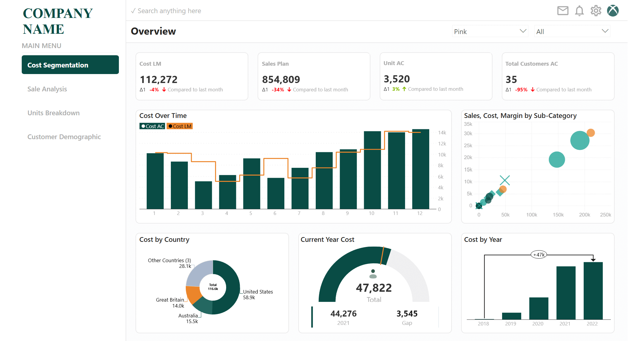
Task: Click the mail/envelope icon
Action: click(563, 11)
